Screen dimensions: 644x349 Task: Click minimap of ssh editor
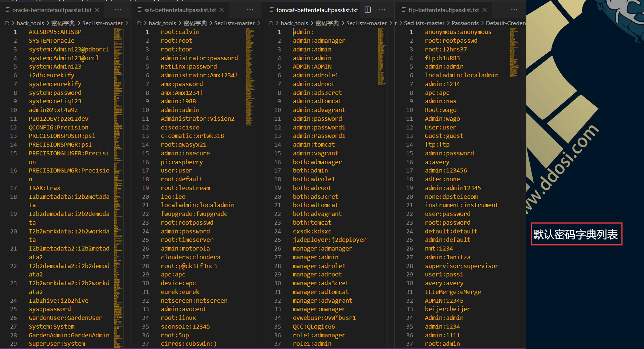tap(250, 77)
